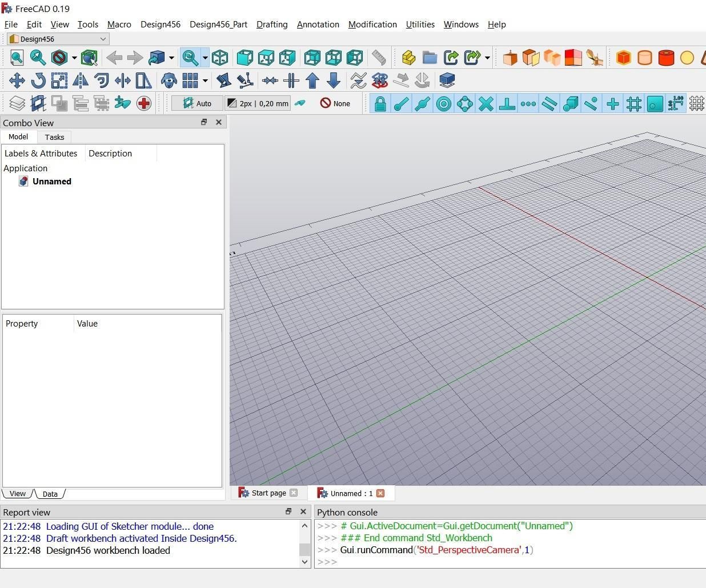This screenshot has width=706, height=588.
Task: Set the view to axonometric cube view
Action: pos(220,57)
